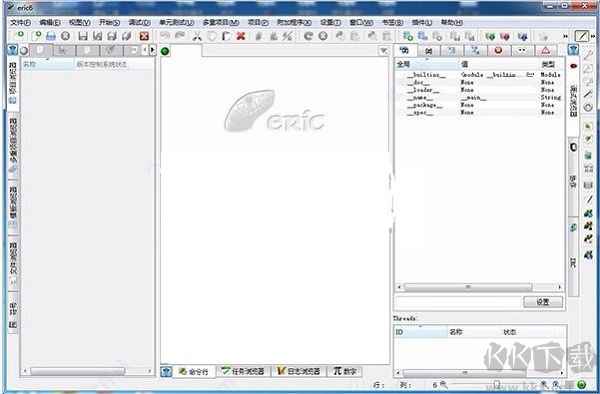Click the first Save floppy icon

click(83, 36)
